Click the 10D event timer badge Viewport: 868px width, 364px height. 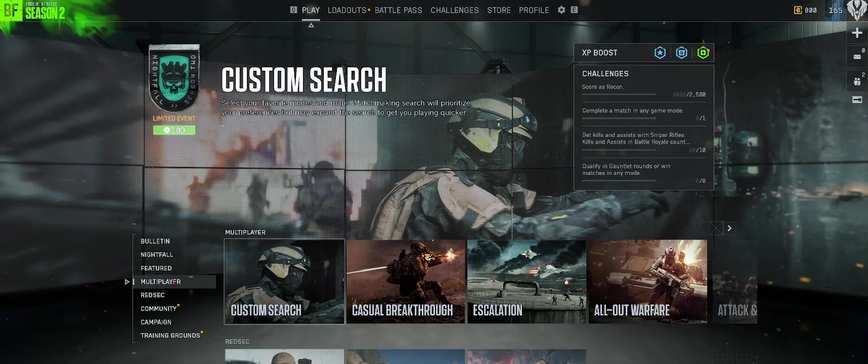pyautogui.click(x=174, y=130)
